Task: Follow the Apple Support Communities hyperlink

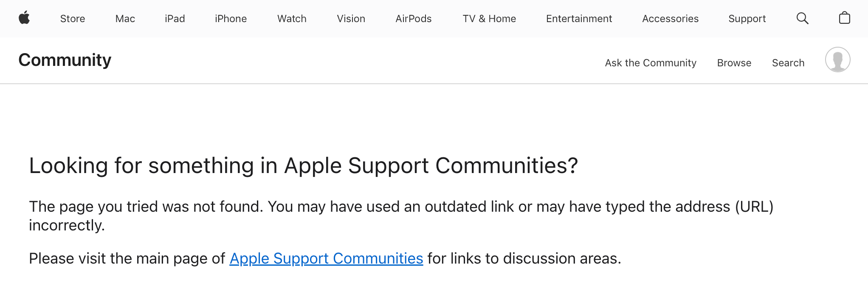Action: (326, 258)
